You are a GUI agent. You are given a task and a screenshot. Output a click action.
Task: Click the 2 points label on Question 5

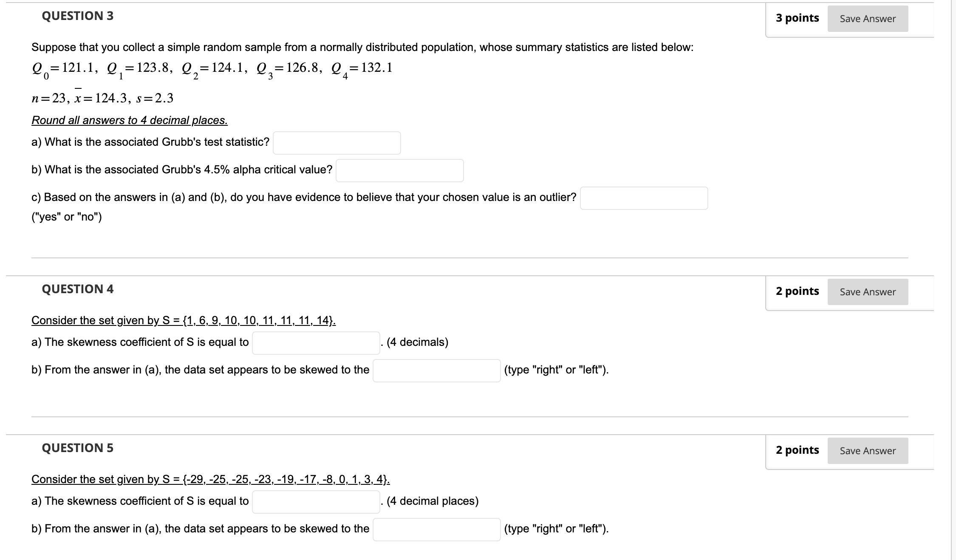[797, 450]
